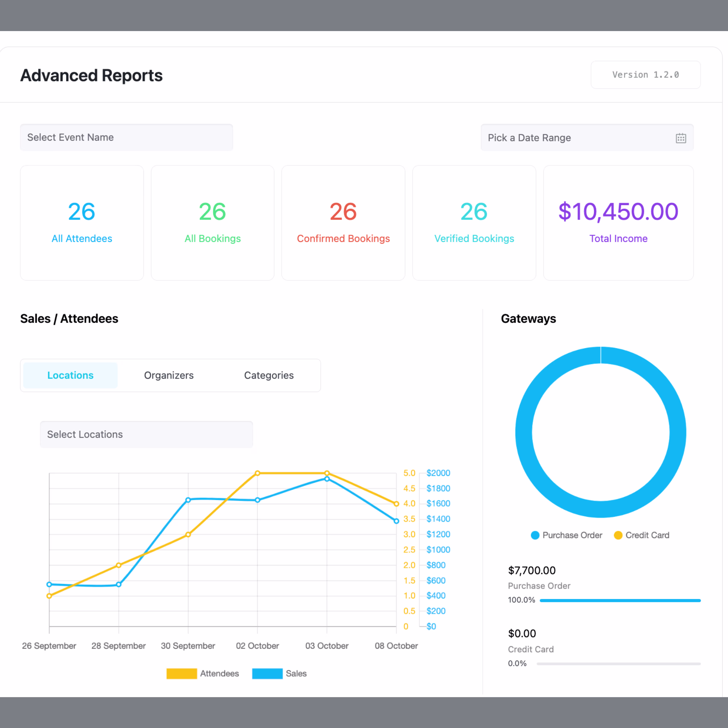Click the Confirmed Bookings card
The image size is (728, 728).
tap(343, 223)
